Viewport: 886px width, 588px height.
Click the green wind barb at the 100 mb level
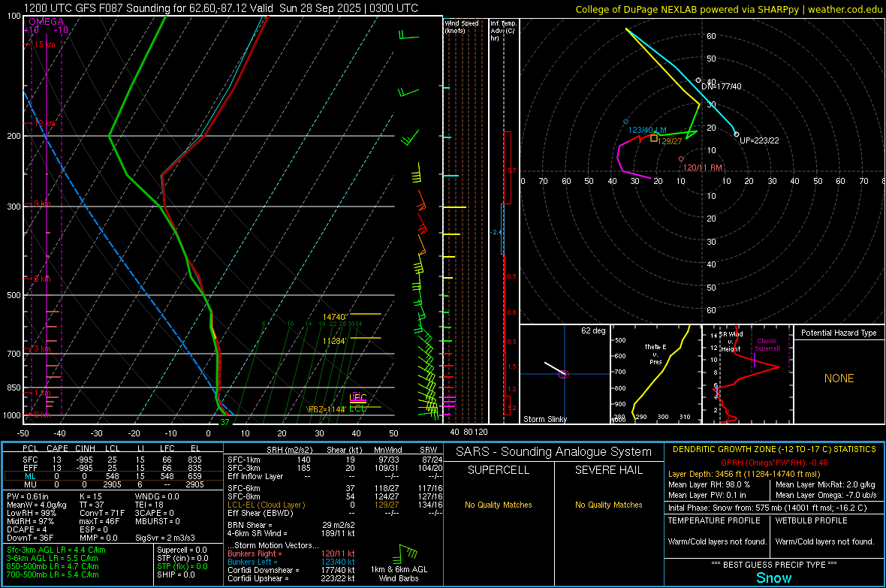[x=408, y=35]
